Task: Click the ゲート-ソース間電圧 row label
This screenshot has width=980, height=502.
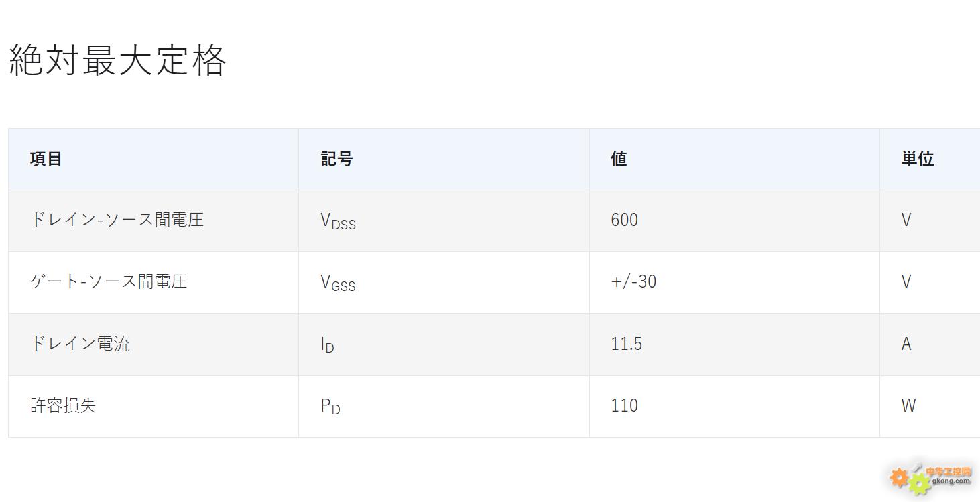Action: click(109, 281)
